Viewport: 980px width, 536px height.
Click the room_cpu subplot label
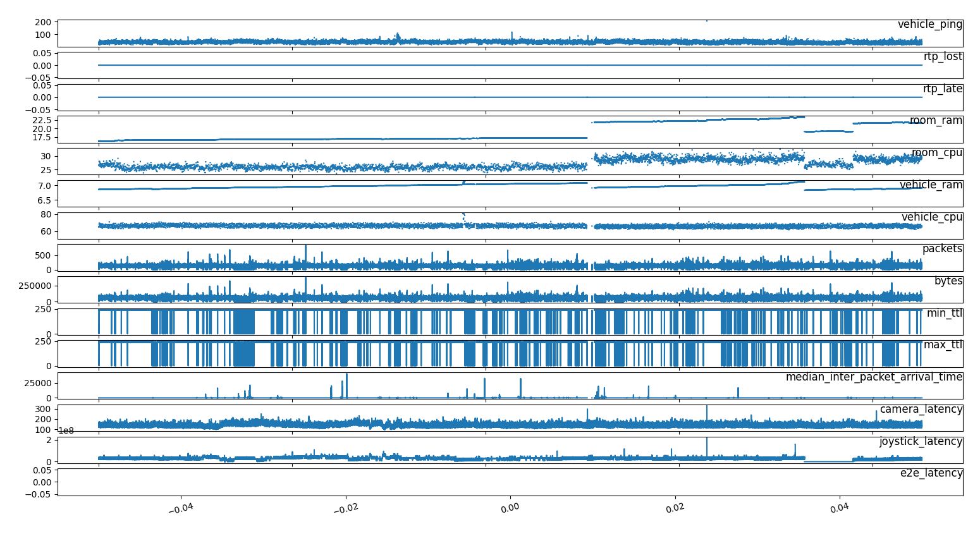tap(937, 153)
